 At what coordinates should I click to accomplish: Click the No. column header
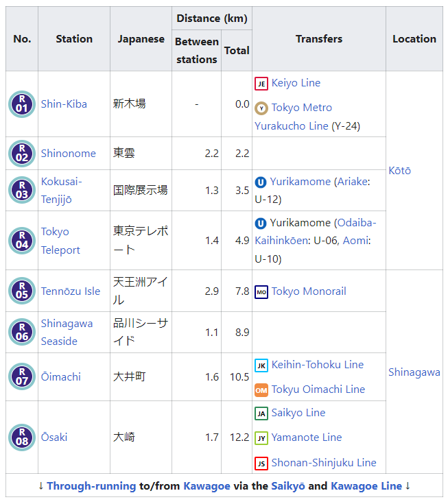(22, 39)
